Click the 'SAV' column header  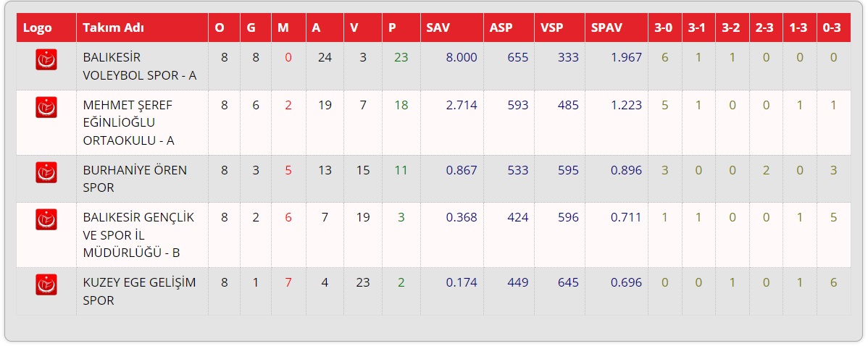(438, 28)
